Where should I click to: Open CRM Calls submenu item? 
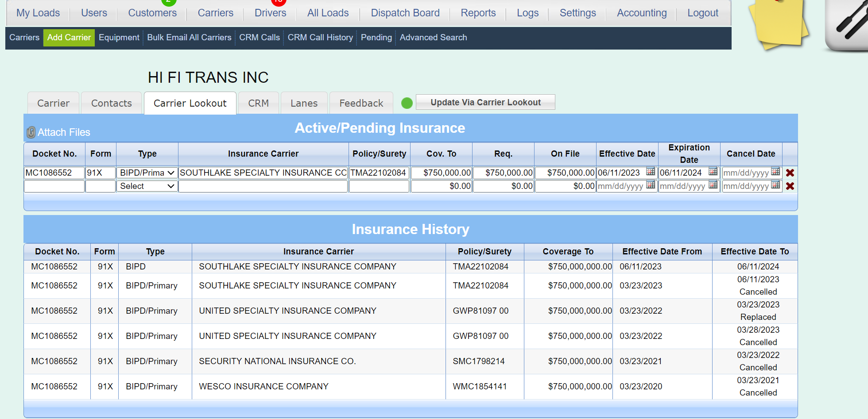pos(260,38)
